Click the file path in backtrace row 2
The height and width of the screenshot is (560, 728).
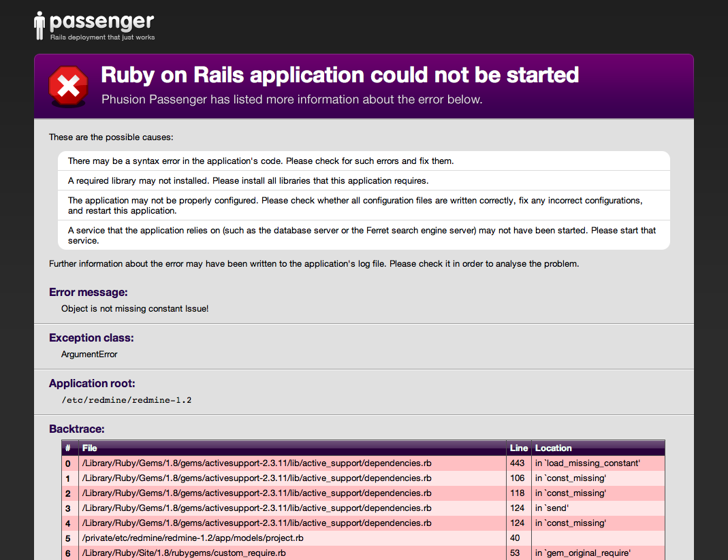pyautogui.click(x=257, y=493)
